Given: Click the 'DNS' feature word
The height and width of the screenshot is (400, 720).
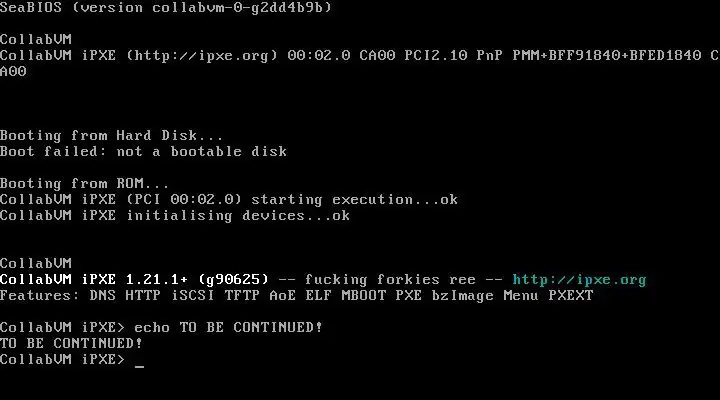Looking at the screenshot, I should [102, 295].
